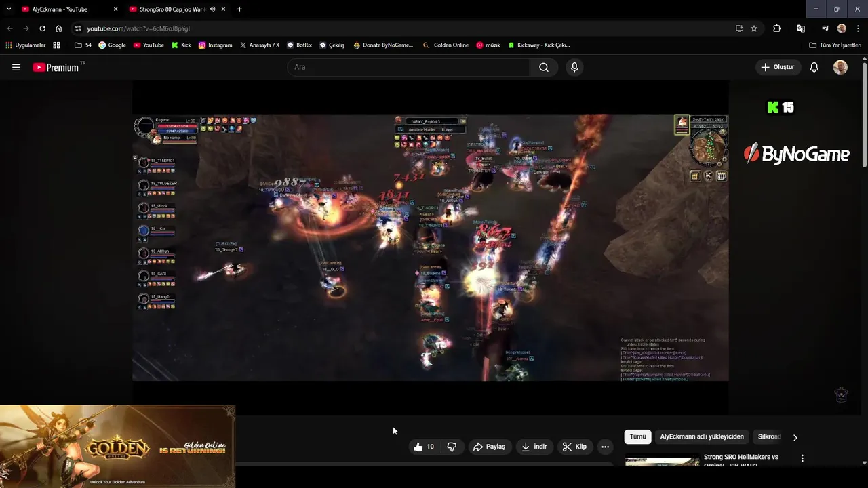Reload the current page
The image size is (868, 488).
[42, 28]
